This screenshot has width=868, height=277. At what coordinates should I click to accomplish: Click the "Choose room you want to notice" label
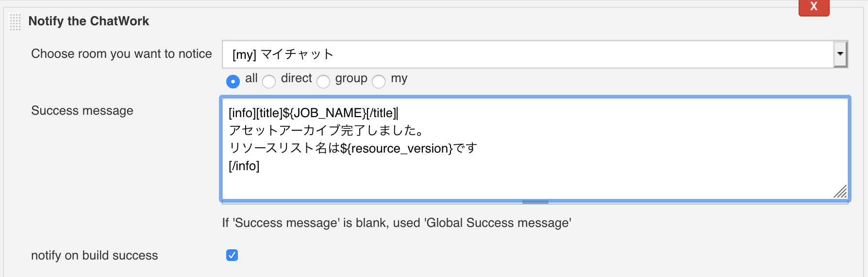(121, 54)
